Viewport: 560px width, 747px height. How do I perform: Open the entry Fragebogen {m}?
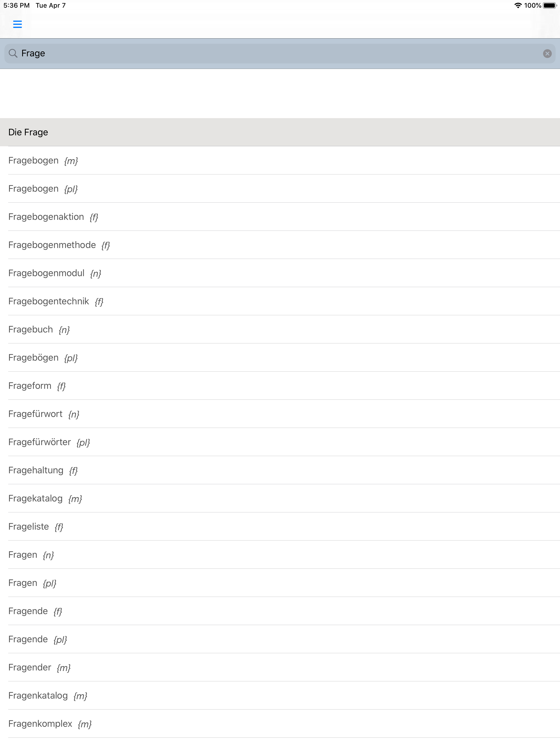click(43, 161)
